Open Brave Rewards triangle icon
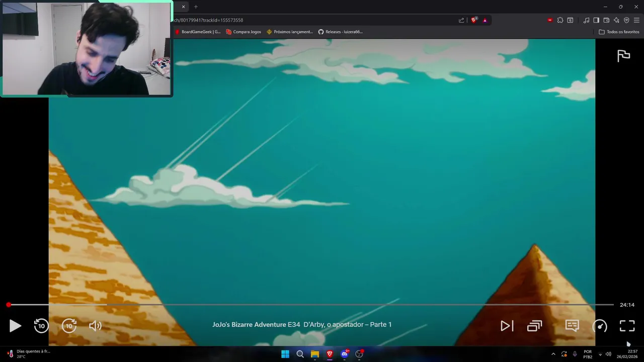644x362 pixels. coord(485,20)
